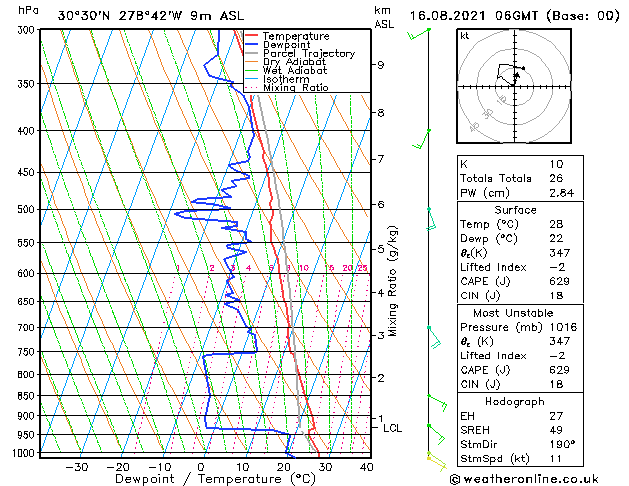Image resolution: width=629 pixels, height=486 pixels.
Task: Click the Parcel Trajectory legend entry
Action: point(300,53)
